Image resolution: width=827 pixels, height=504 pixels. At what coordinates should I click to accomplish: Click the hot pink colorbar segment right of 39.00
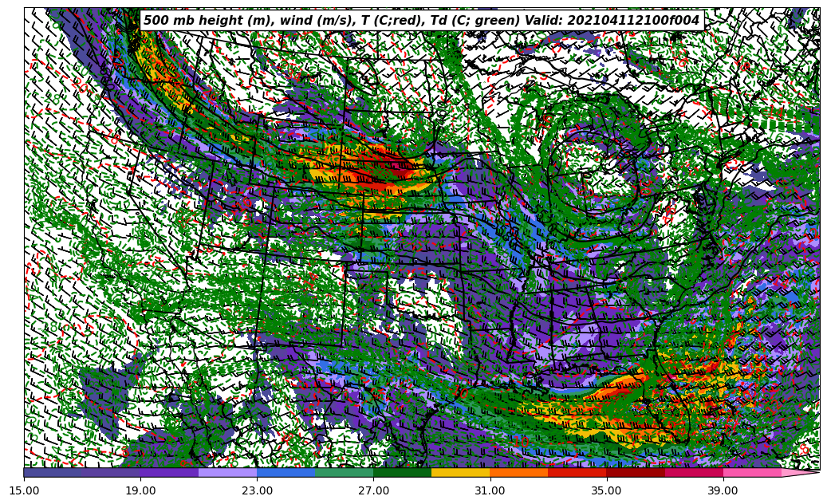(x=751, y=472)
